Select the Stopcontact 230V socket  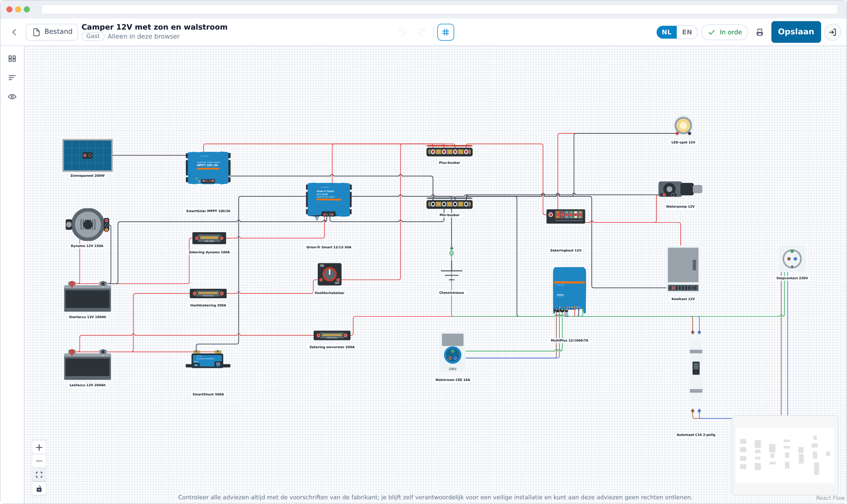pos(792,259)
